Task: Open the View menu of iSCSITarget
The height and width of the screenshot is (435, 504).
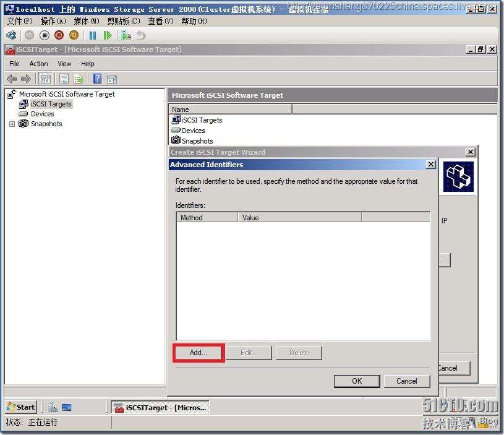Action: coord(64,64)
